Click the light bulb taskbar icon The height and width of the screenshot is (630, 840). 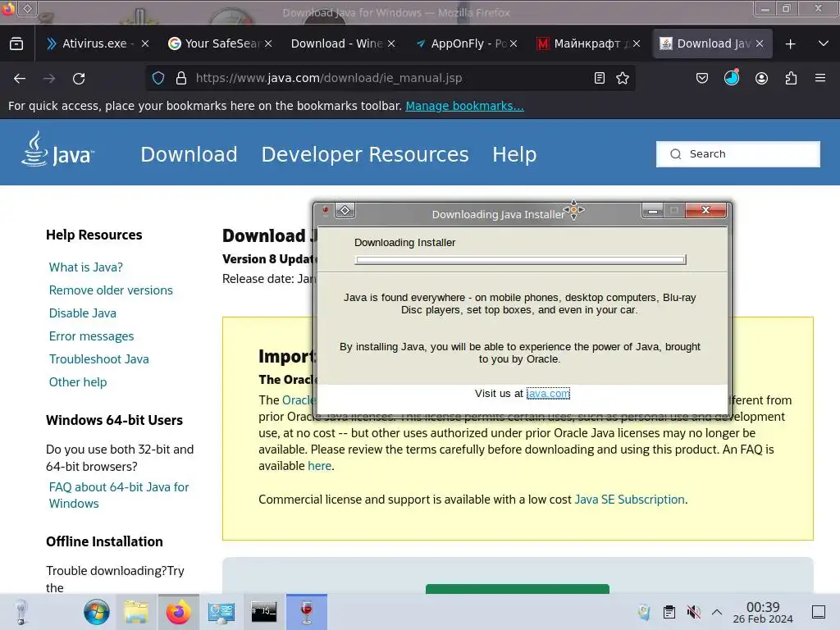pos(21,612)
